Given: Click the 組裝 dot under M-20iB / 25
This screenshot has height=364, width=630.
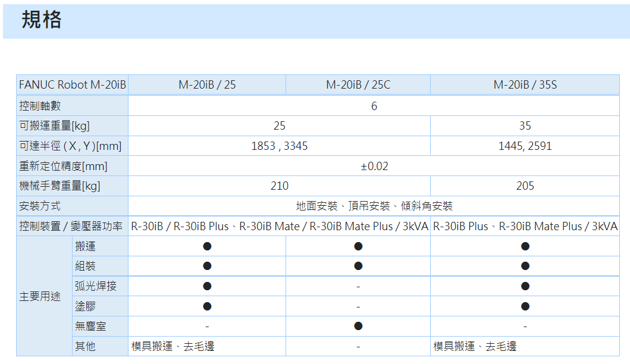Looking at the screenshot, I should 207,266.
